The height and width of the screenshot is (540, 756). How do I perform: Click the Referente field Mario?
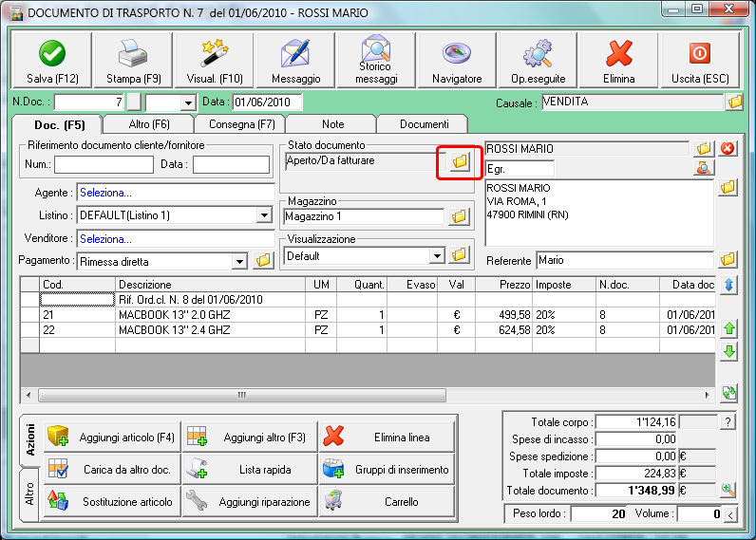(625, 260)
